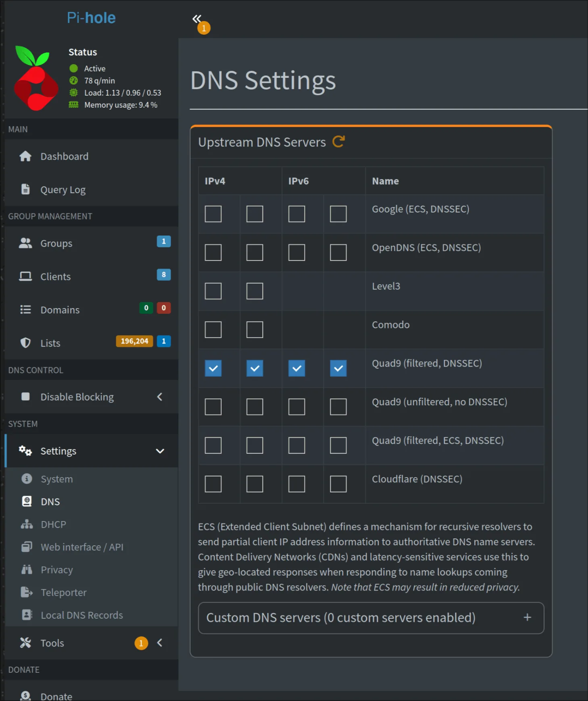The image size is (588, 701).
Task: Open Privacy settings page
Action: 91,570
